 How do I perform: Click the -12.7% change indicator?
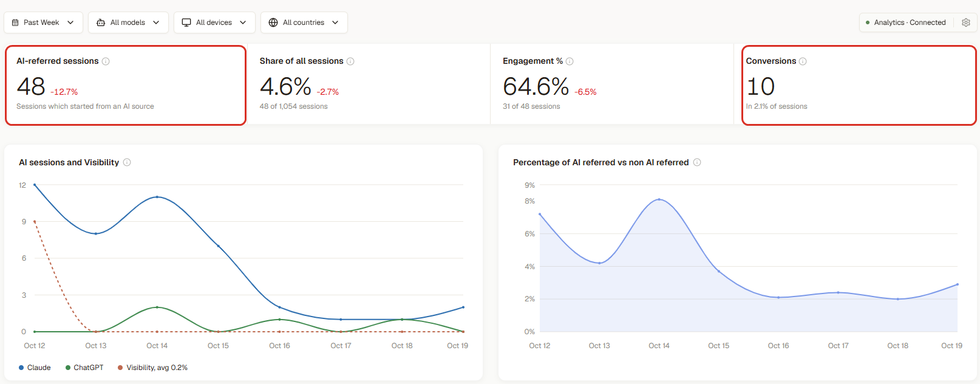point(64,92)
